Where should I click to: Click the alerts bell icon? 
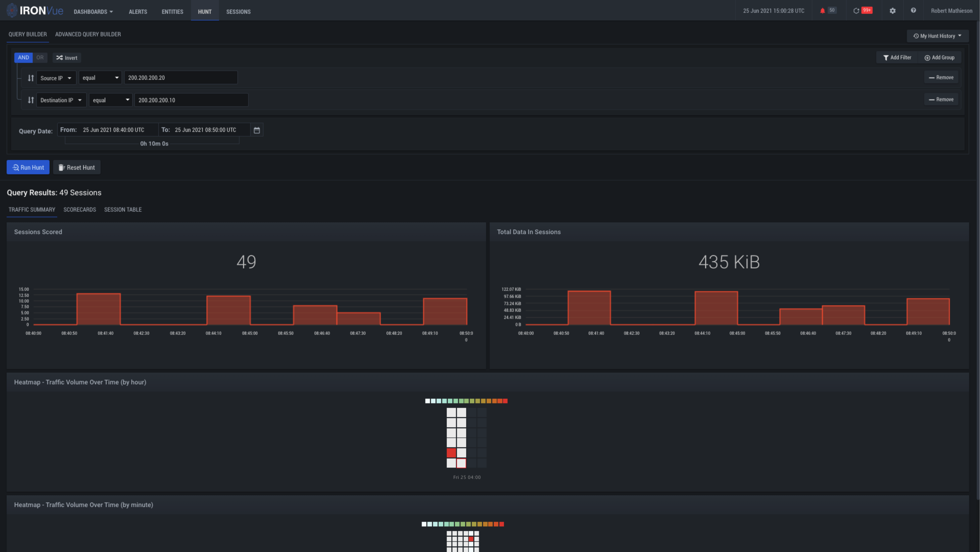(822, 11)
